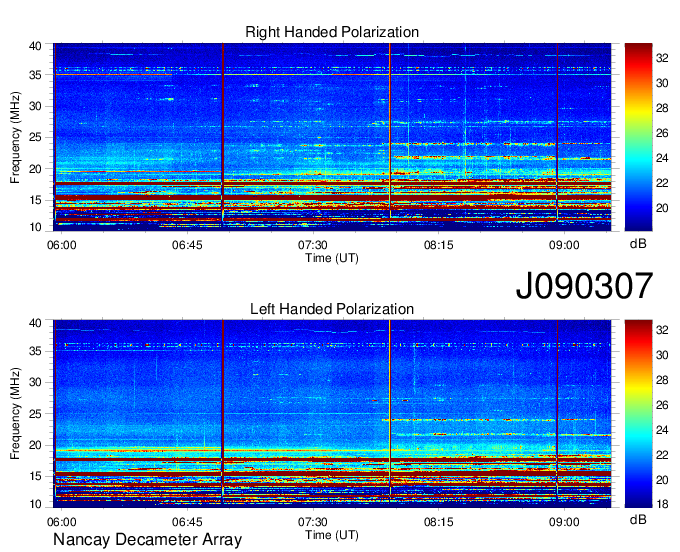Click the 15 MHz tick on upper plot

coord(36,200)
